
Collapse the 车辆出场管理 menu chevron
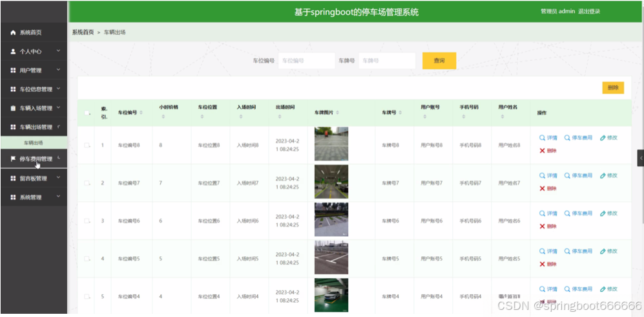coord(58,127)
